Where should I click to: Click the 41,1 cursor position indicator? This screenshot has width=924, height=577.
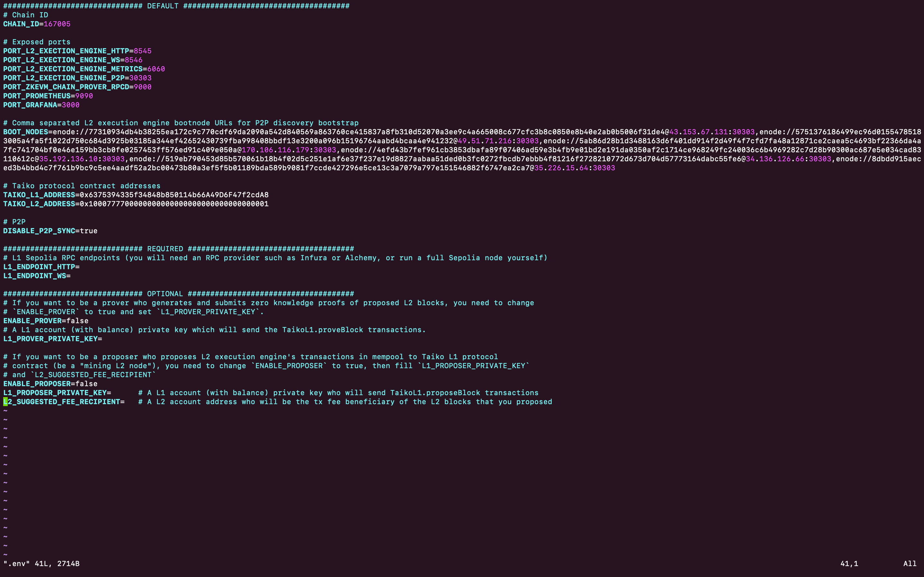849,564
